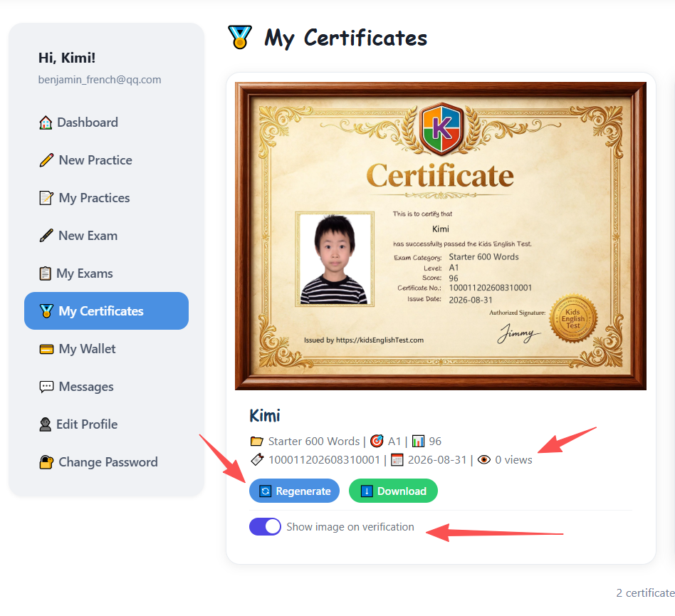The height and width of the screenshot is (616, 675).
Task: Regenerate the Kimi certificate
Action: (x=295, y=491)
